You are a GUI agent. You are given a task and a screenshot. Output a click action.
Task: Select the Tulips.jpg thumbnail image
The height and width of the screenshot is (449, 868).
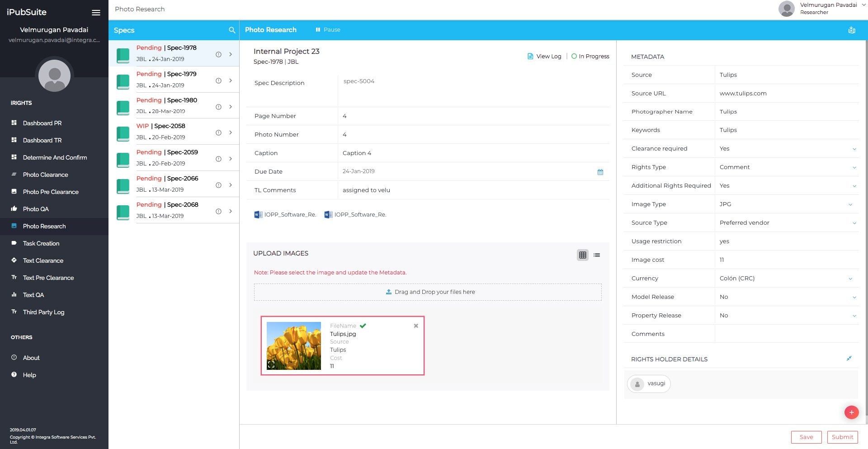tap(294, 346)
